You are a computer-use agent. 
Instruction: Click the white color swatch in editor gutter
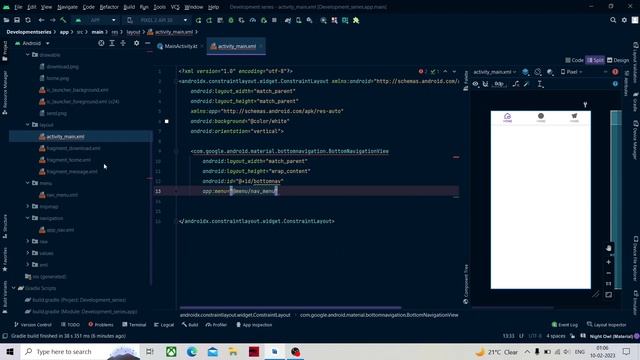point(167,121)
